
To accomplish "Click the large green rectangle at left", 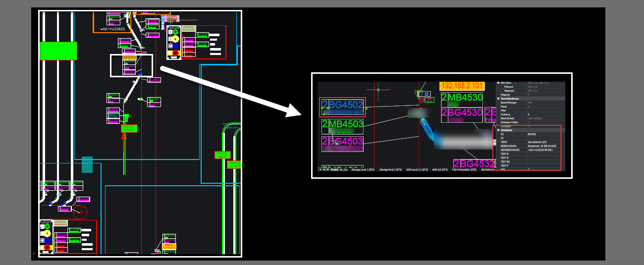I will 58,51.
